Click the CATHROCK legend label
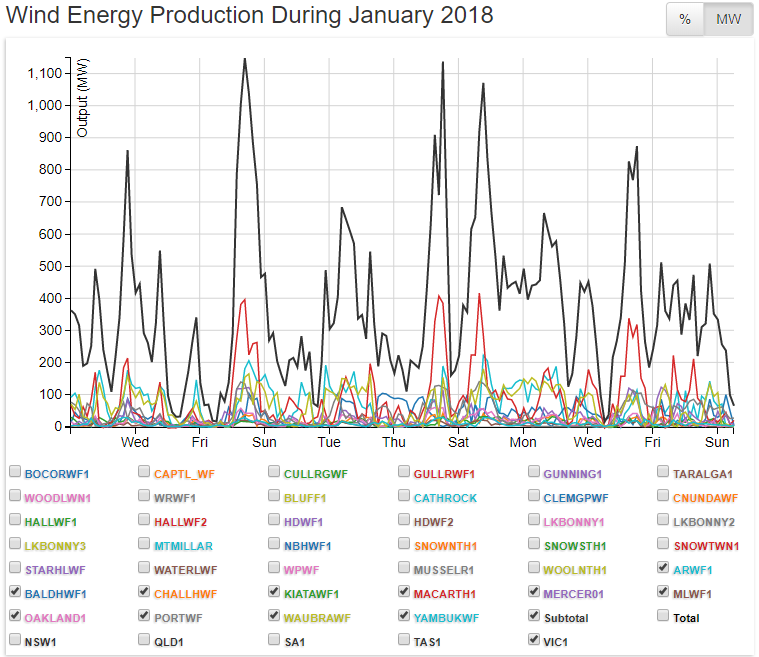This screenshot has width=759, height=657. click(x=445, y=498)
